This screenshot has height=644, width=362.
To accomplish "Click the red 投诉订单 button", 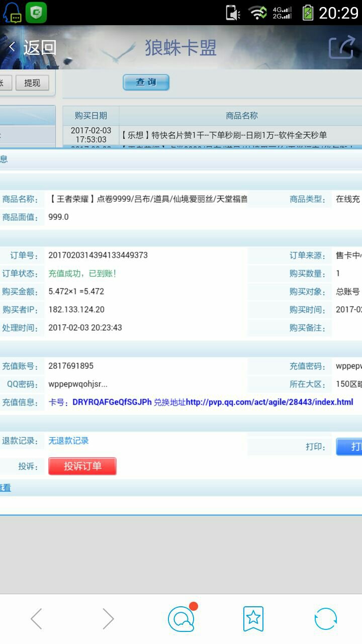I will pos(82,466).
